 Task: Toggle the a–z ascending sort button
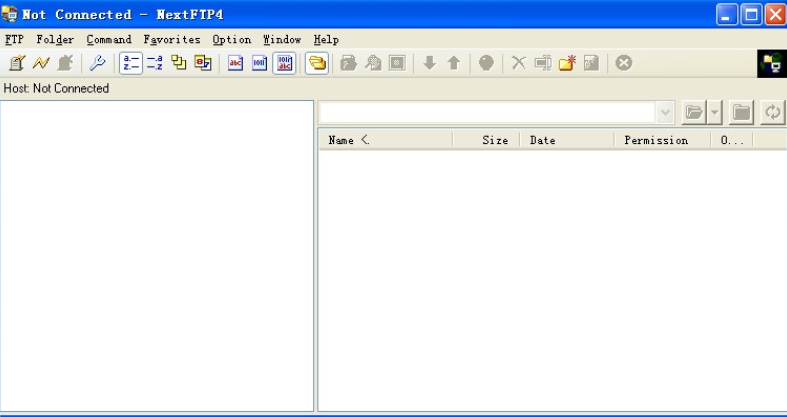point(131,63)
